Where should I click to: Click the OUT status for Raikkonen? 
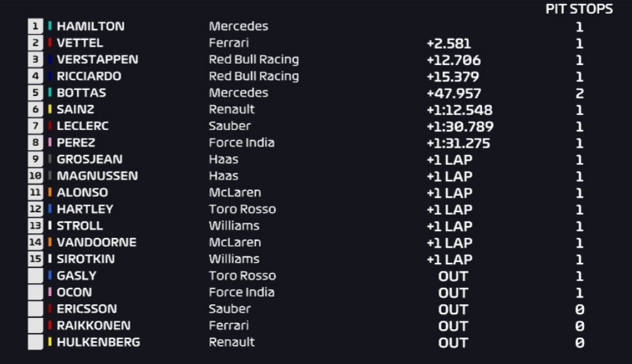click(x=453, y=326)
